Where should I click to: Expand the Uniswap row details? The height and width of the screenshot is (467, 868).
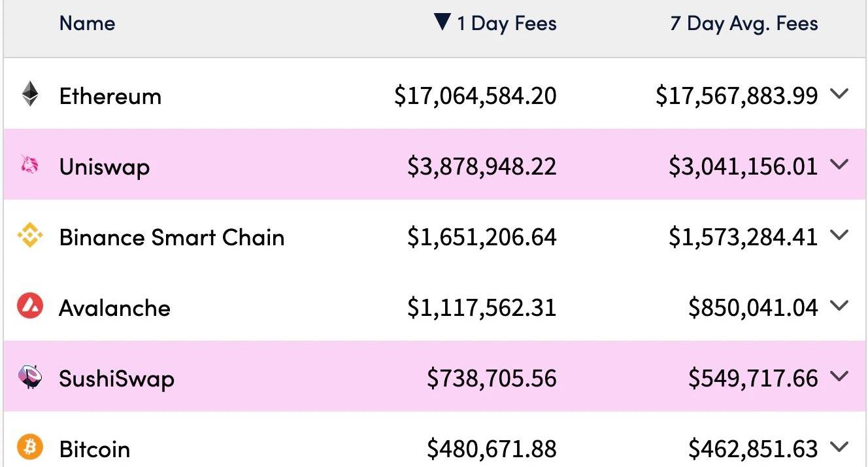tap(839, 164)
